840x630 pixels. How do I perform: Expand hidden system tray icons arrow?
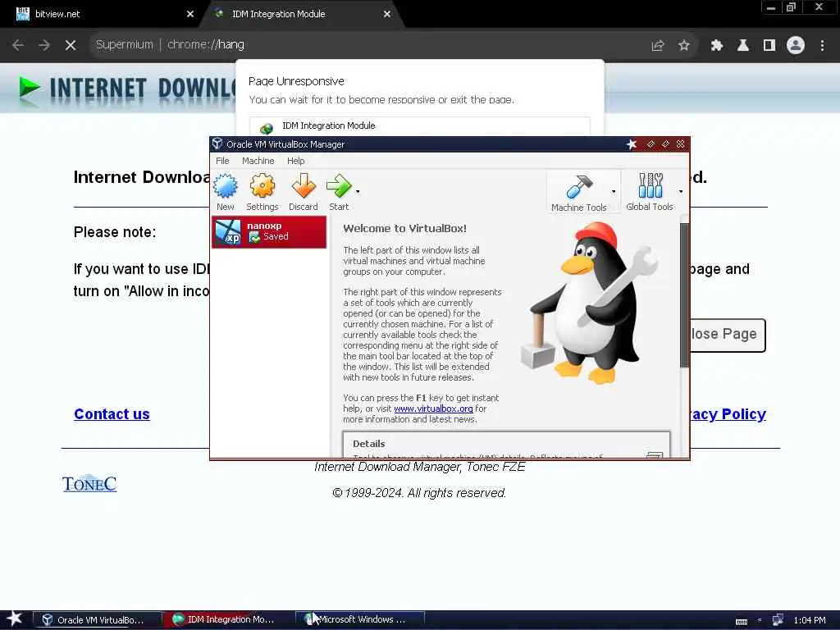(x=760, y=620)
